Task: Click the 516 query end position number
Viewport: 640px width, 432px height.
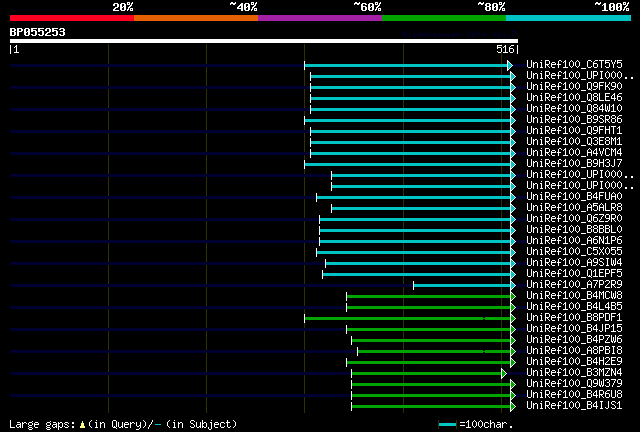Action: click(505, 49)
